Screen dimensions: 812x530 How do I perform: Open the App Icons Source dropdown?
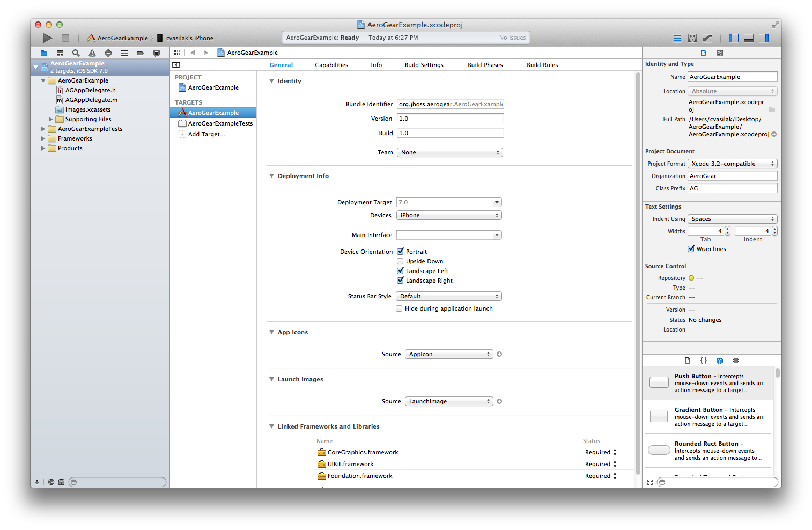(448, 354)
